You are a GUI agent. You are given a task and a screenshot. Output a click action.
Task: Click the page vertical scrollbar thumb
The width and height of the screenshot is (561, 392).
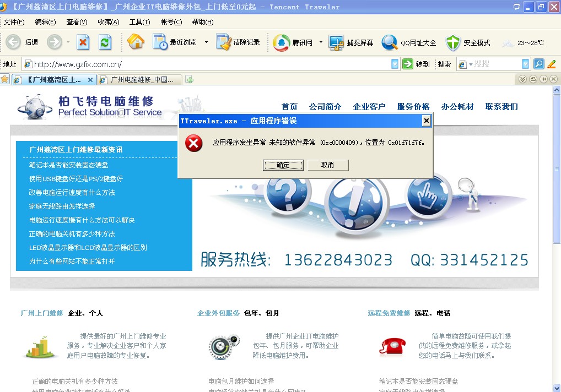557,169
